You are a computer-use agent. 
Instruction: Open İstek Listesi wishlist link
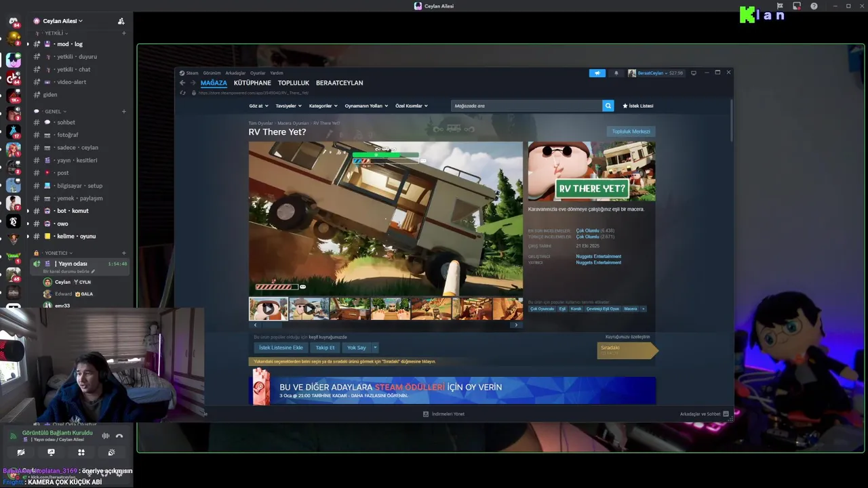pos(638,106)
